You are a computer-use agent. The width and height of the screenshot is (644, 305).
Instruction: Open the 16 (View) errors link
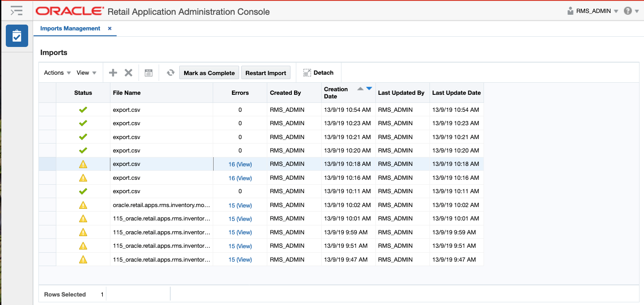[x=240, y=164]
